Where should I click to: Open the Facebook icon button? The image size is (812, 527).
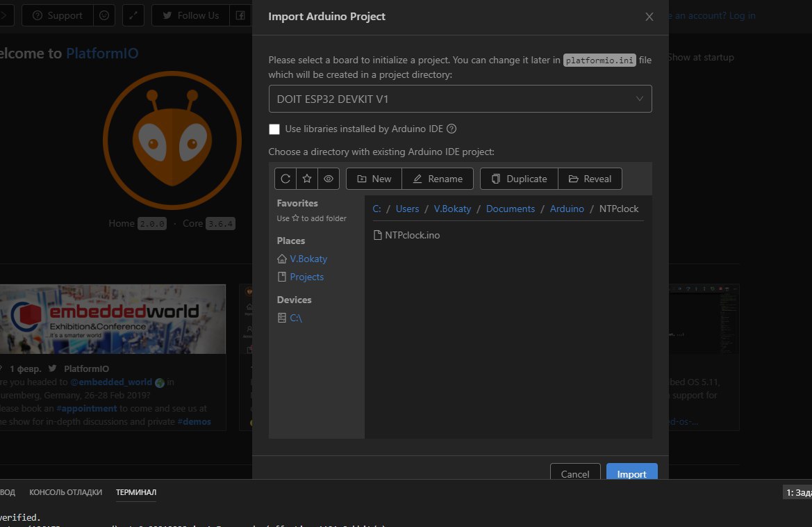pyautogui.click(x=241, y=15)
